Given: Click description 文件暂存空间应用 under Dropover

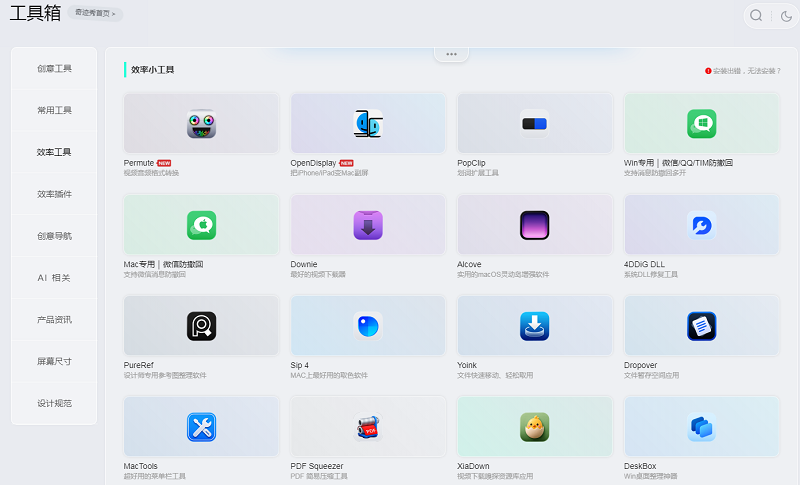Looking at the screenshot, I should coord(651,375).
